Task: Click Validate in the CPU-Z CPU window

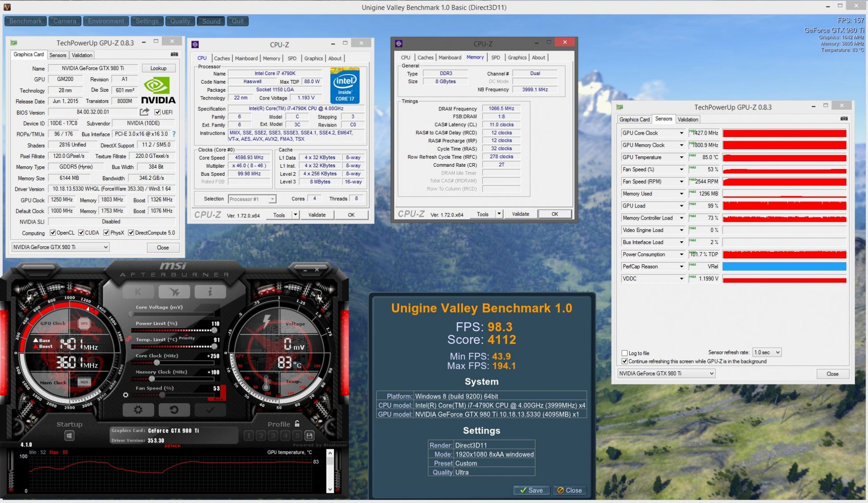Action: click(317, 215)
